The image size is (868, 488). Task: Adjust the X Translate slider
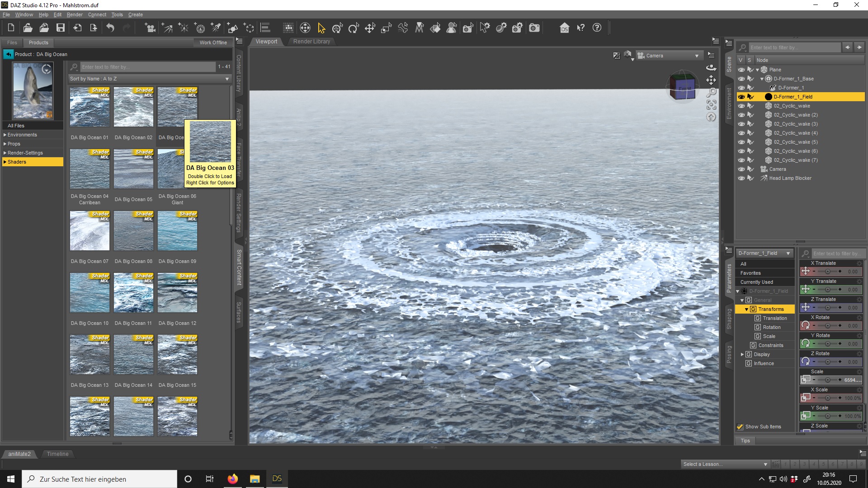(827, 272)
